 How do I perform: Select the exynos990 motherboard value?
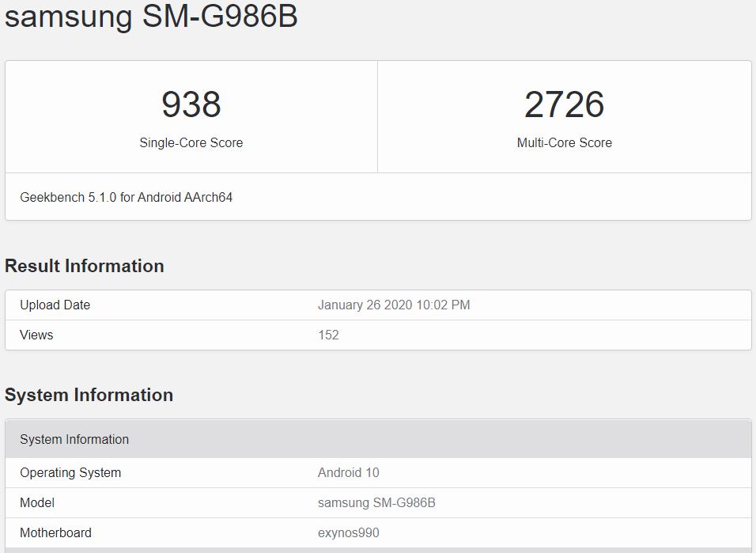[x=349, y=533]
